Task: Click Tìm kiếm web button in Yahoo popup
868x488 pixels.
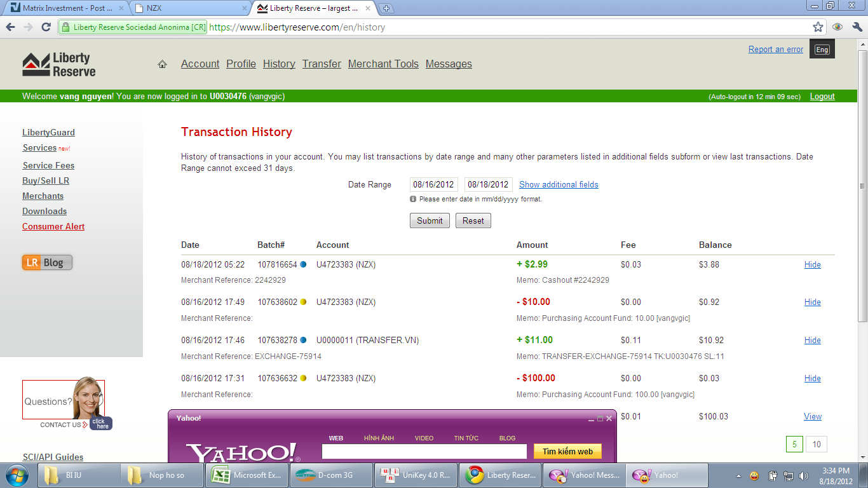Action: pos(567,452)
